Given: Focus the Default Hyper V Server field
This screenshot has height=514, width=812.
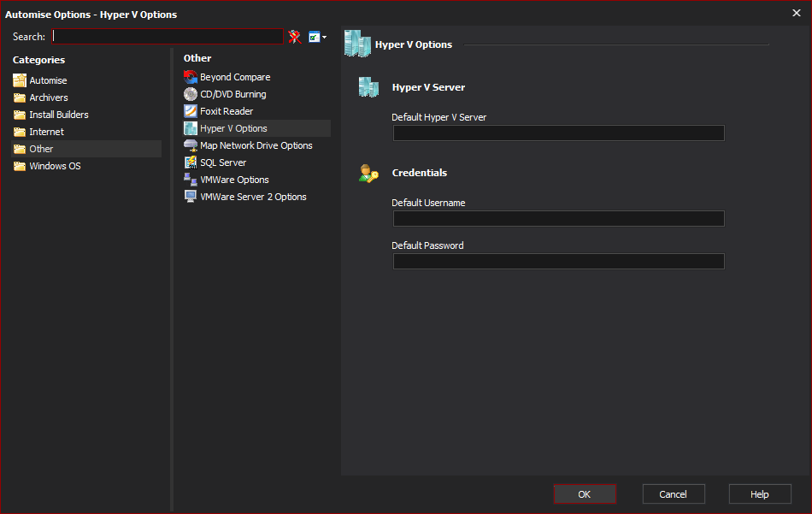Looking at the screenshot, I should tap(558, 133).
